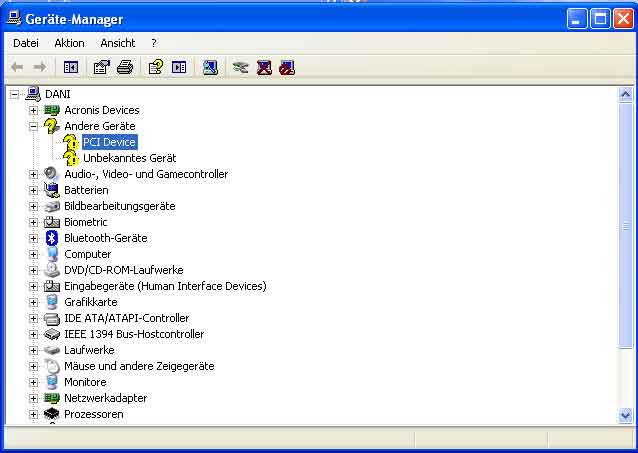Screen dimensions: 638x453
Task: Click the scrollbar down arrow
Action: [626, 415]
